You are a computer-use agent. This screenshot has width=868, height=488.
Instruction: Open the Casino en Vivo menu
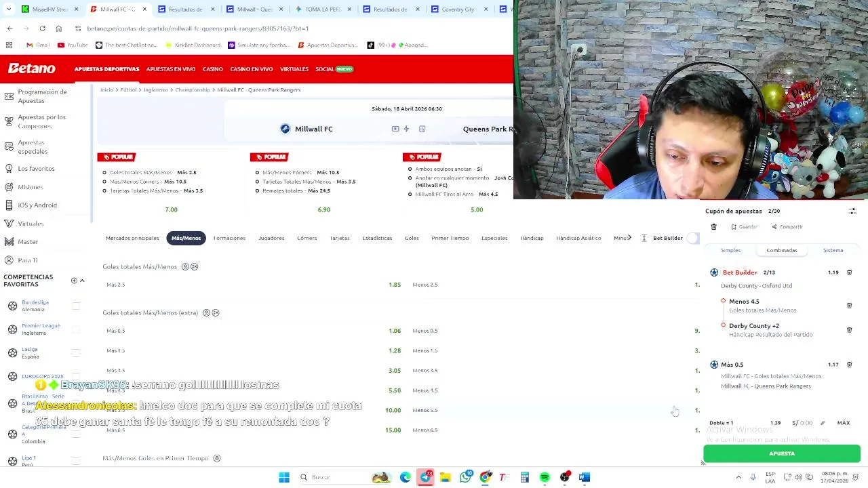pyautogui.click(x=252, y=69)
